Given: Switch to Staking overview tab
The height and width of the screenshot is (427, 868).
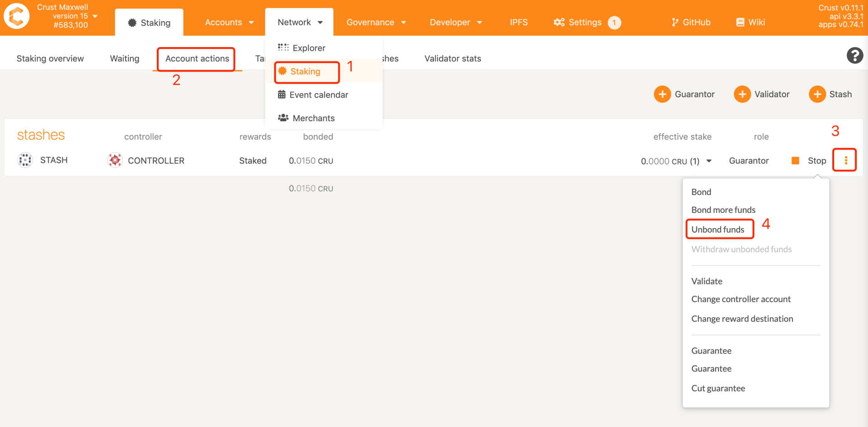Looking at the screenshot, I should point(50,58).
